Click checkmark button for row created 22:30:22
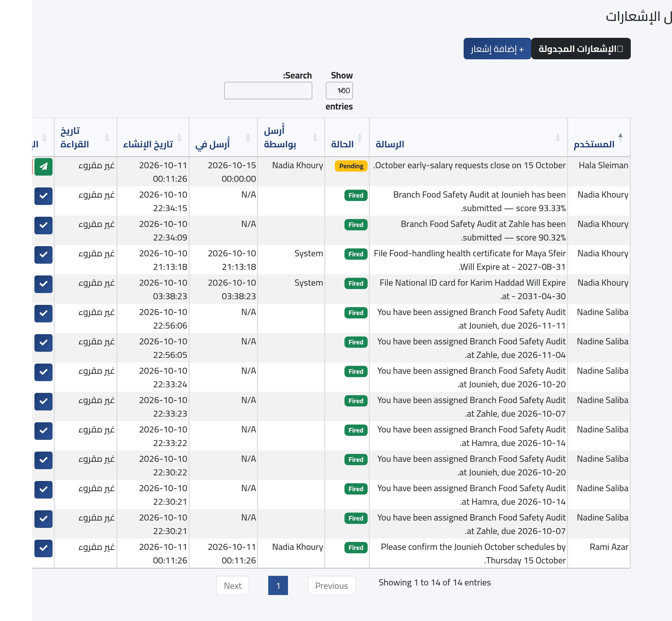Screen dimensions: 672x621 pos(43,461)
